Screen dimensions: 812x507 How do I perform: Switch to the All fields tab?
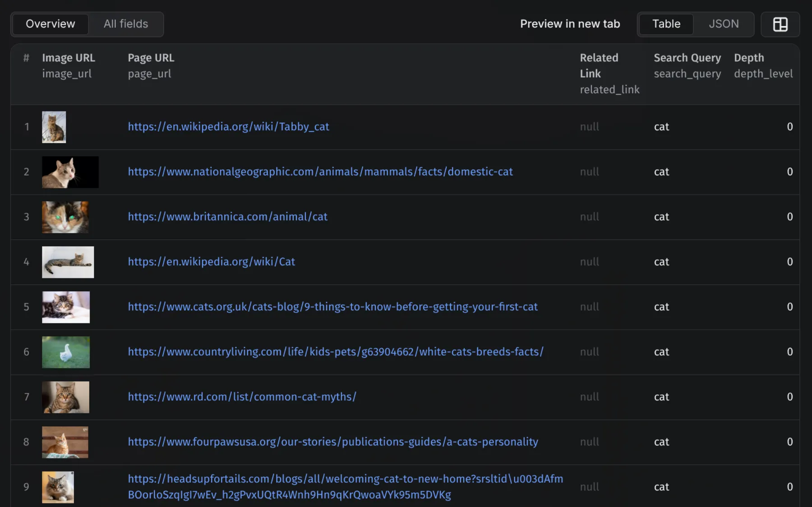click(126, 24)
